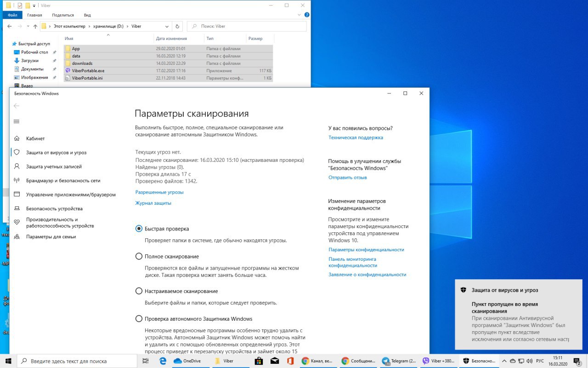Open the Windows Start button
This screenshot has height=368, width=588.
pyautogui.click(x=8, y=361)
